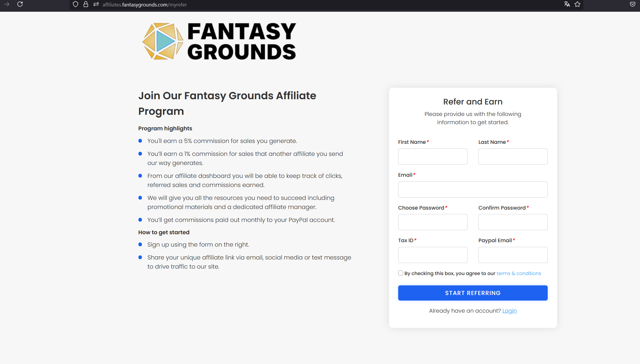Click the site security padlock icon
Screen dimensions: 640x364
click(x=86, y=4)
